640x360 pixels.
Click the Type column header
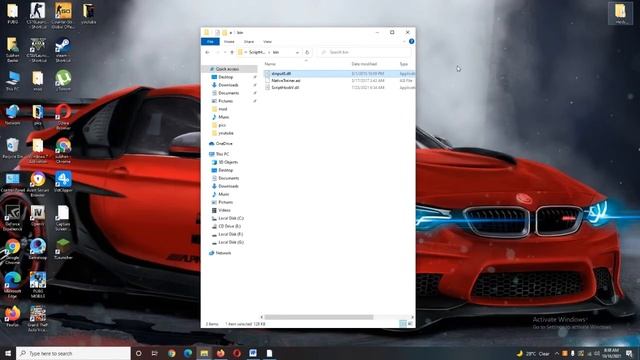pos(404,64)
